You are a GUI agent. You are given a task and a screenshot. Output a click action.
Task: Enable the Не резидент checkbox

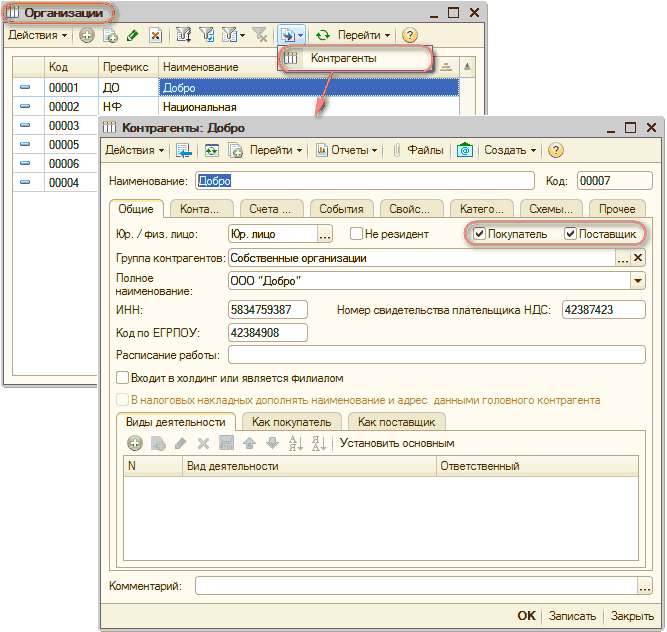[356, 234]
